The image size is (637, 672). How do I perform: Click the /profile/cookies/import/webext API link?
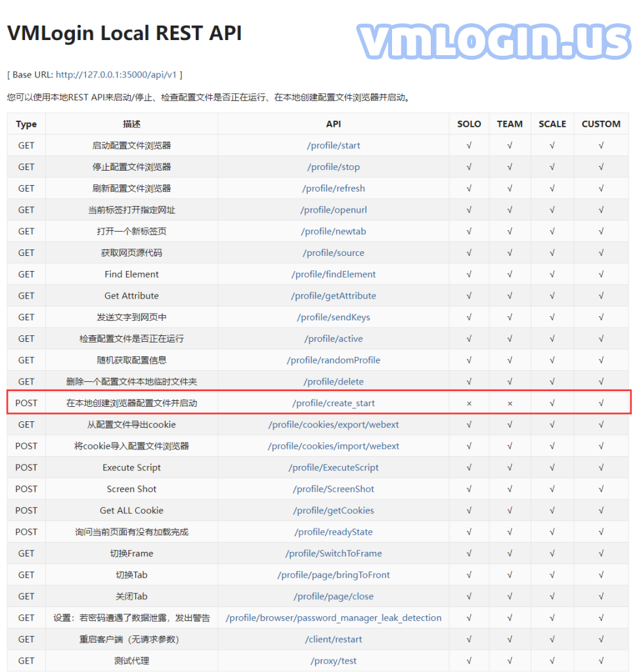point(334,446)
